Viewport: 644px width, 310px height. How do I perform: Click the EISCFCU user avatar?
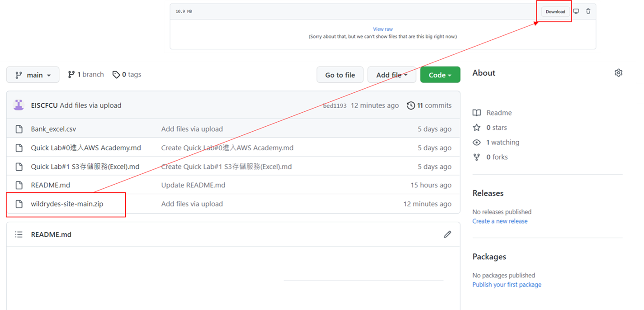pos(19,105)
